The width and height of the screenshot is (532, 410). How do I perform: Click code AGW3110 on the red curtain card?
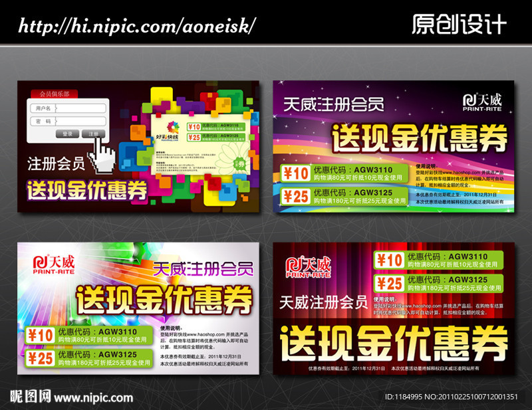[x=467, y=256]
